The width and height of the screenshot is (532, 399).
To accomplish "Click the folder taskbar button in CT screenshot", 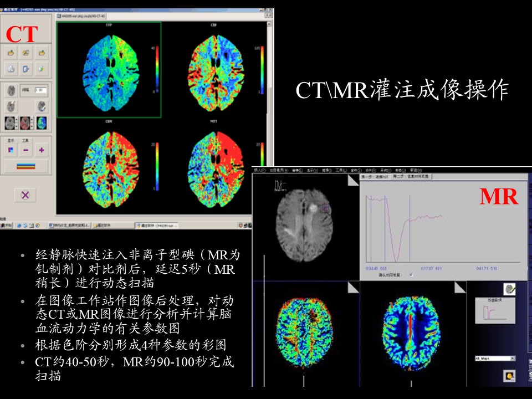I will pos(113,225).
